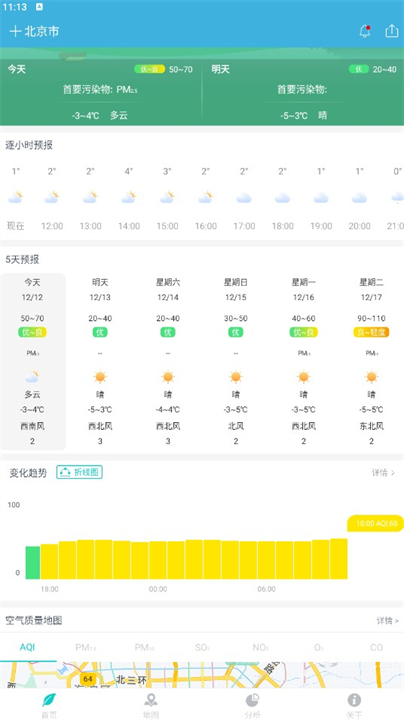The image size is (404, 720).
Task: Tap the 5天预报 section heading
Action: click(x=22, y=259)
